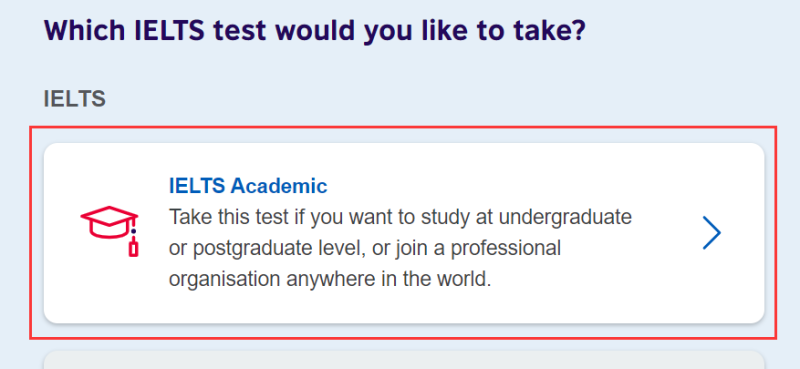Click the 'Which IELTS test would you like' heading

315,32
